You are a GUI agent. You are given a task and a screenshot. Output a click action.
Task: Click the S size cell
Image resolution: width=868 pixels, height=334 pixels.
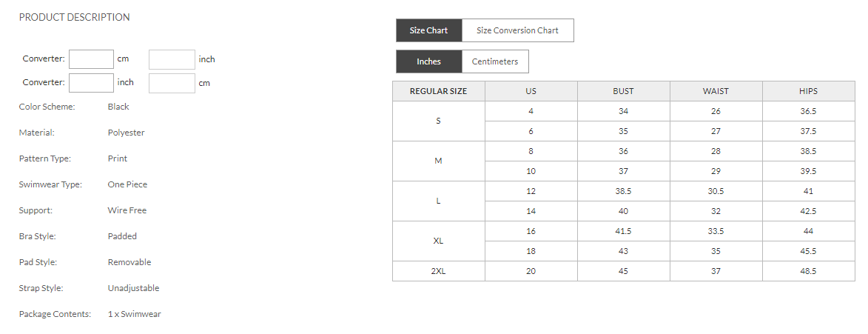click(439, 121)
